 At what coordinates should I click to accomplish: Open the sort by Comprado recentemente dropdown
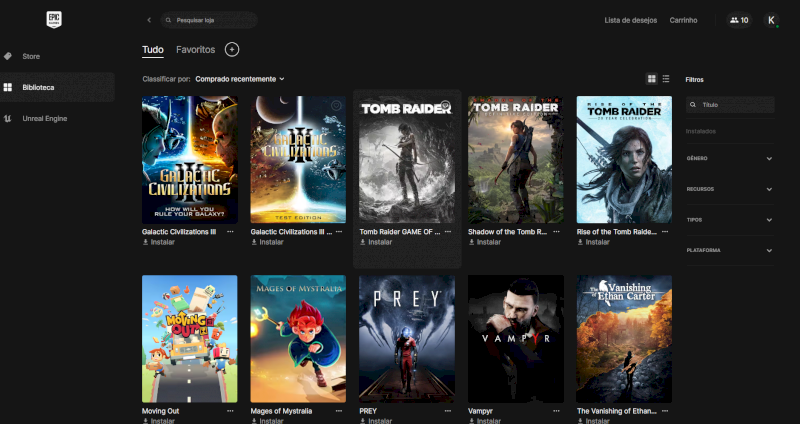pos(240,78)
